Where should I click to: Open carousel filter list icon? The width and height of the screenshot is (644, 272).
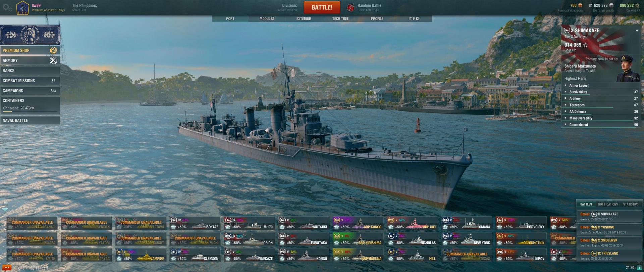tap(5, 203)
